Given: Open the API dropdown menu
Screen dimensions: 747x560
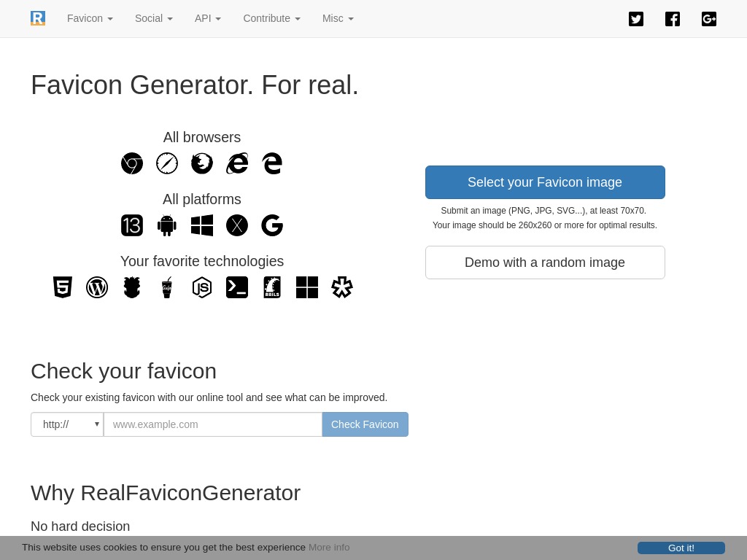Looking at the screenshot, I should coord(207,18).
